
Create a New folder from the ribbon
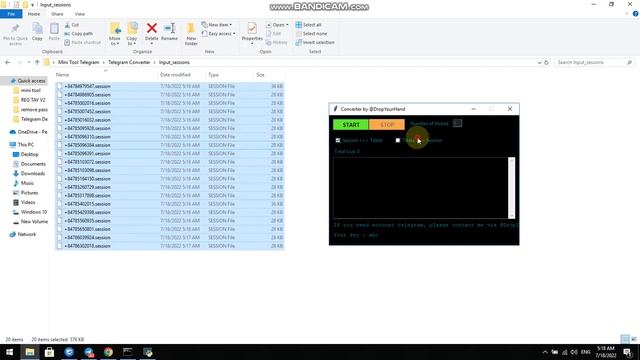click(191, 34)
